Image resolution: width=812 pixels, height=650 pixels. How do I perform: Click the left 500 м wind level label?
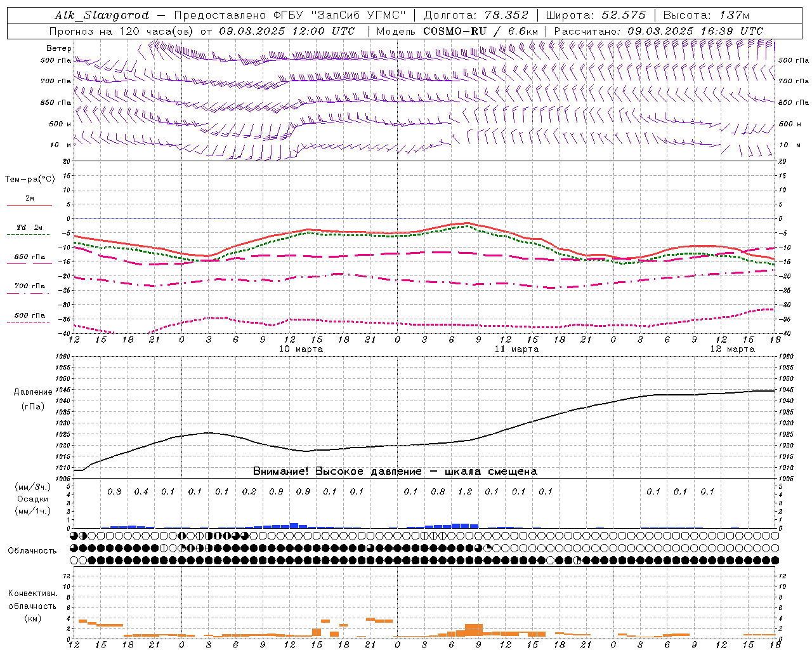pyautogui.click(x=61, y=124)
